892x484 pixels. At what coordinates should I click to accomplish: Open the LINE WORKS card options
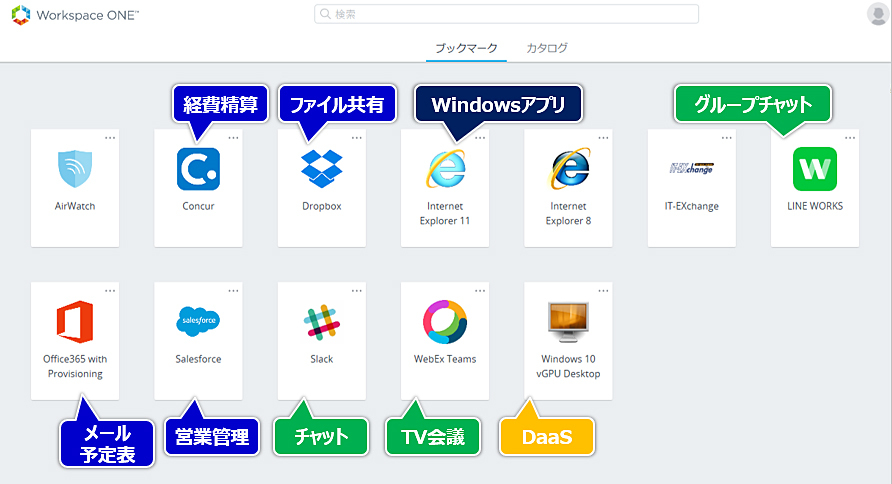tap(850, 138)
